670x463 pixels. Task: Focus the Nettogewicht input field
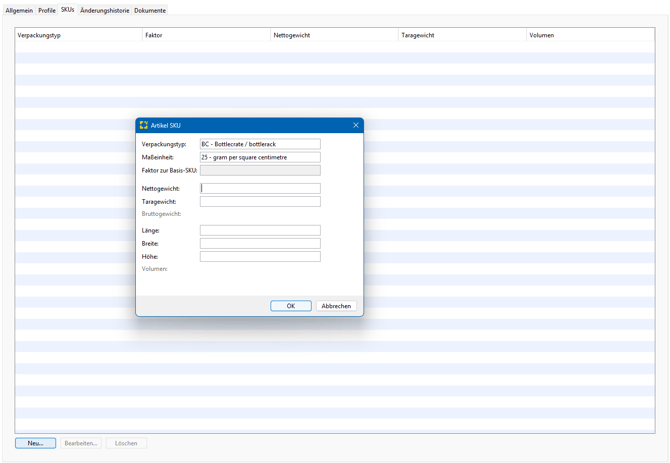pos(260,188)
